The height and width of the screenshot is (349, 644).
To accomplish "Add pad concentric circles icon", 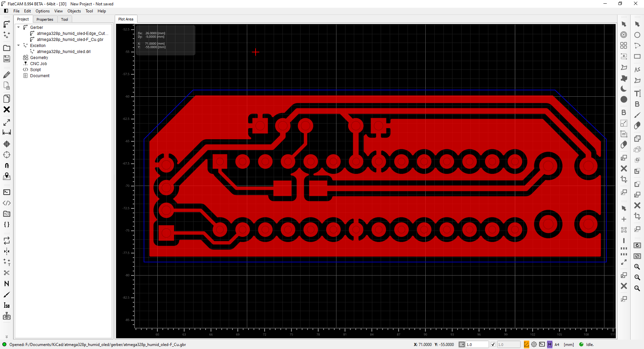I will [624, 35].
